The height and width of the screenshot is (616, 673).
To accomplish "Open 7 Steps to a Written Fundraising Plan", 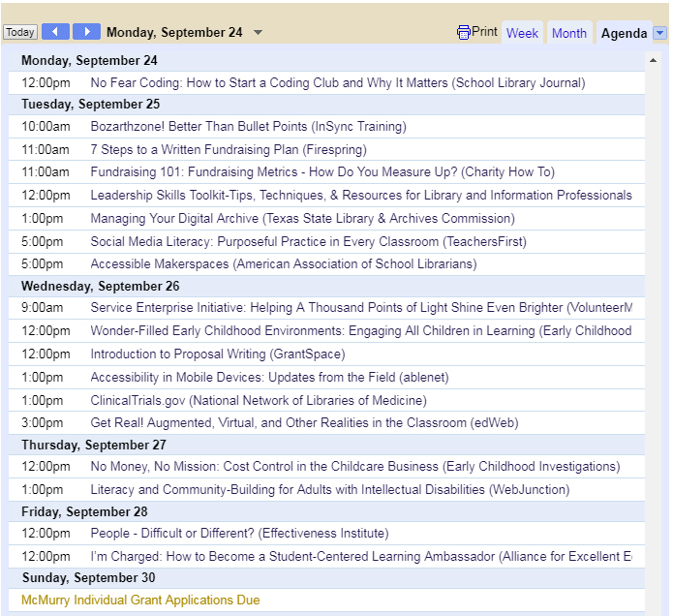I will click(229, 150).
